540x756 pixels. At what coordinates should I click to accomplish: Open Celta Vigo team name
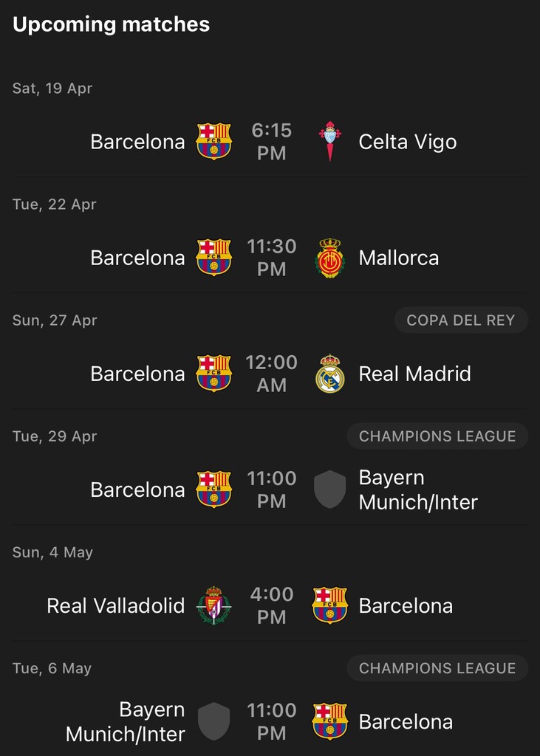(407, 142)
